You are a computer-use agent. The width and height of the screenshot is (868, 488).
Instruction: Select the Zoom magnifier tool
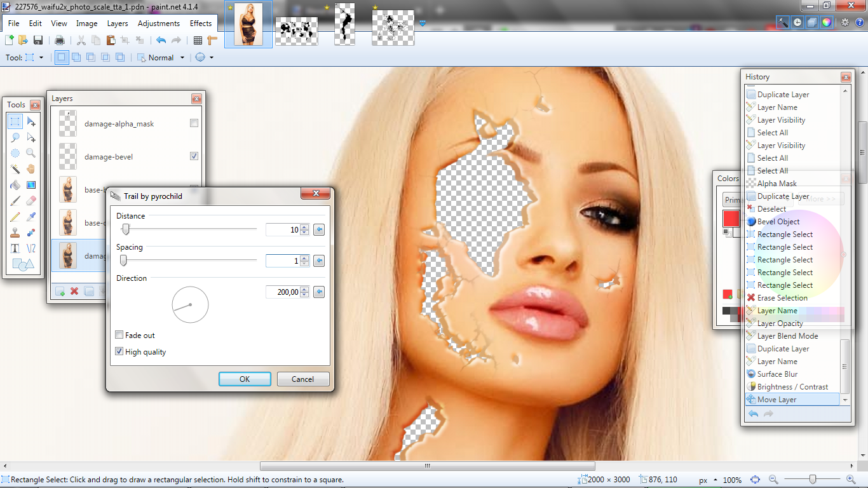(31, 153)
